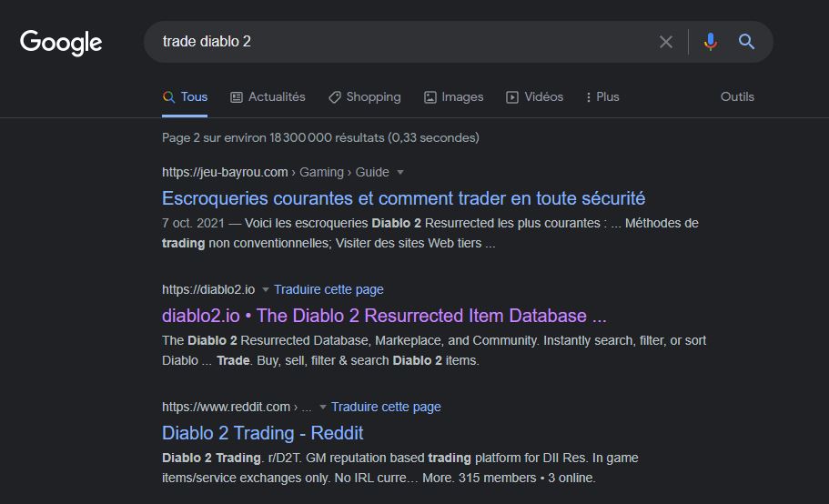Expand the jeu-bayrou.com result options arrow
829x504 pixels.
[x=400, y=172]
